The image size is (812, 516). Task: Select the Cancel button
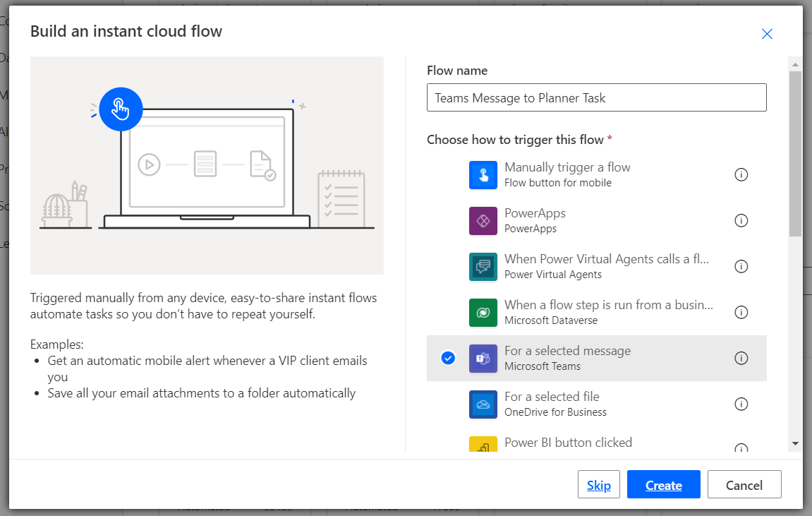[x=744, y=484]
